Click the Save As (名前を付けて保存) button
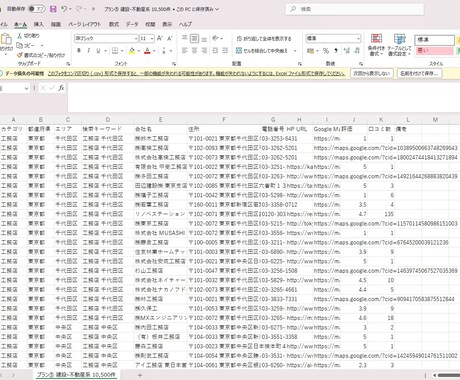 coord(419,73)
